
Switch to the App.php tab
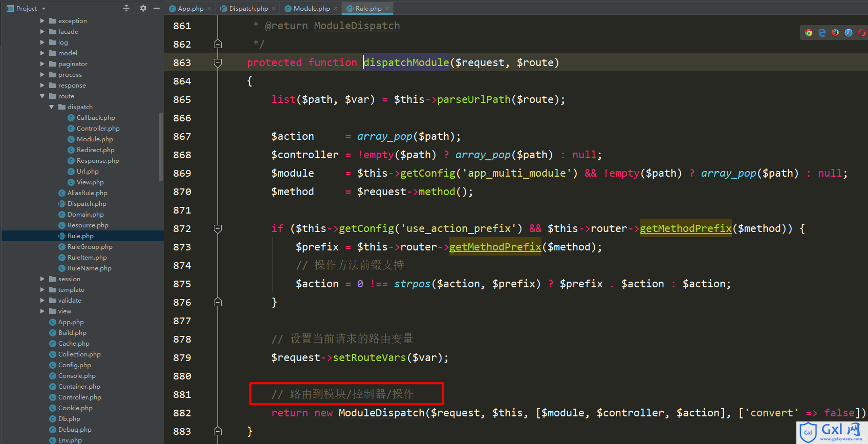click(x=190, y=8)
